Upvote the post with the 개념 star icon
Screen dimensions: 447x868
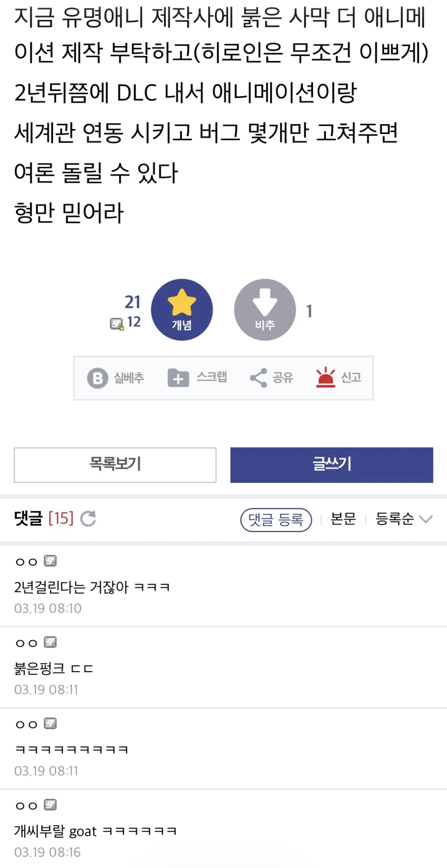point(182,309)
